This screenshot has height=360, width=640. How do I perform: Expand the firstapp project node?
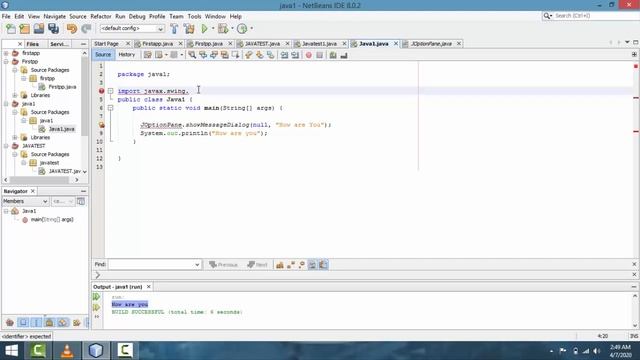tap(6, 53)
